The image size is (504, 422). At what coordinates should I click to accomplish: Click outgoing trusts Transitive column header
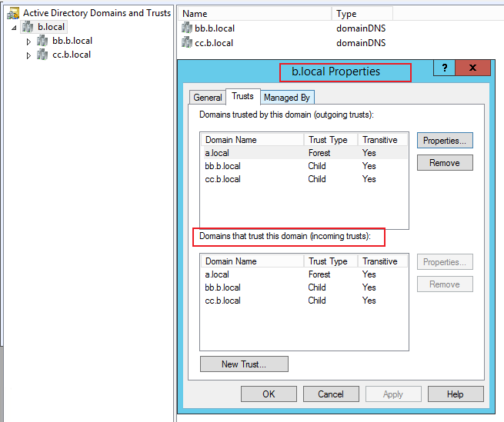click(382, 140)
